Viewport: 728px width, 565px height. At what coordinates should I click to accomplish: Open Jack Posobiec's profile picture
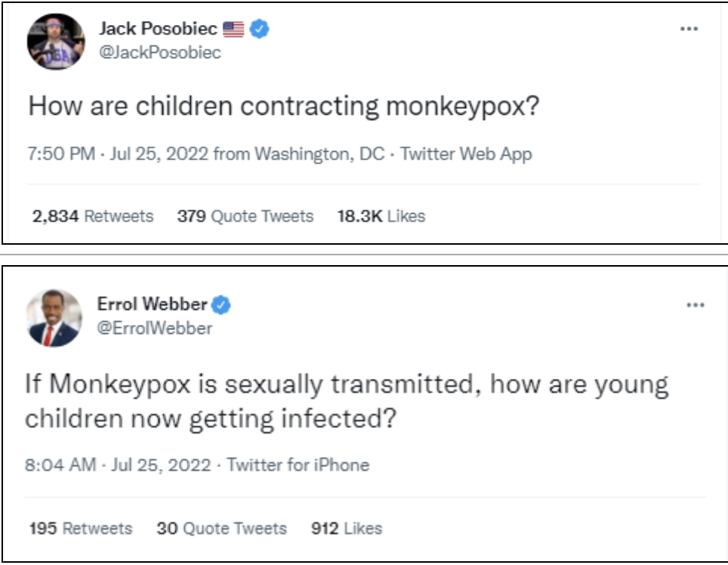point(56,42)
